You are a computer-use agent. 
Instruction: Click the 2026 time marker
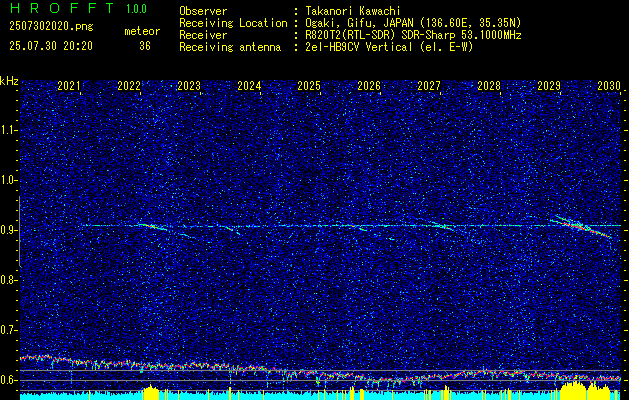click(369, 86)
